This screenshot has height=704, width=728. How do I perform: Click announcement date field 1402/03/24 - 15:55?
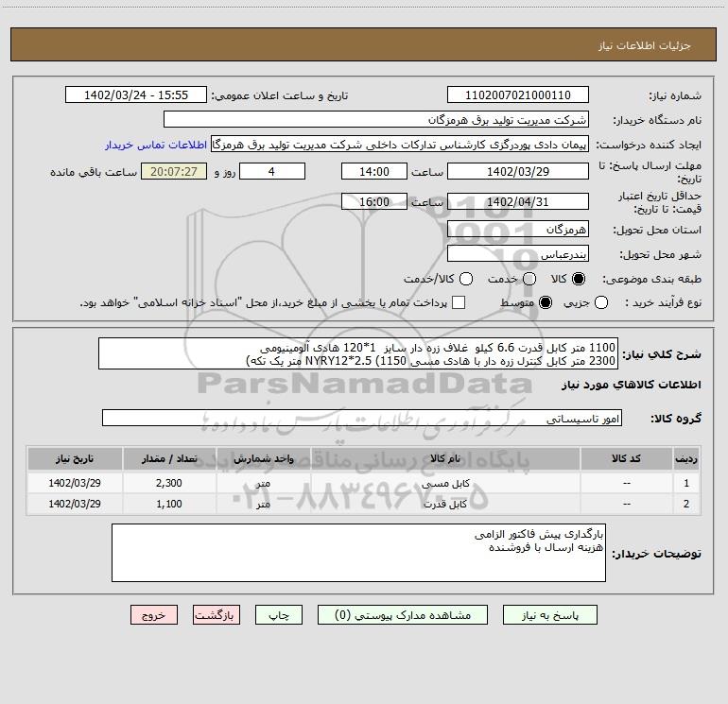[136, 95]
